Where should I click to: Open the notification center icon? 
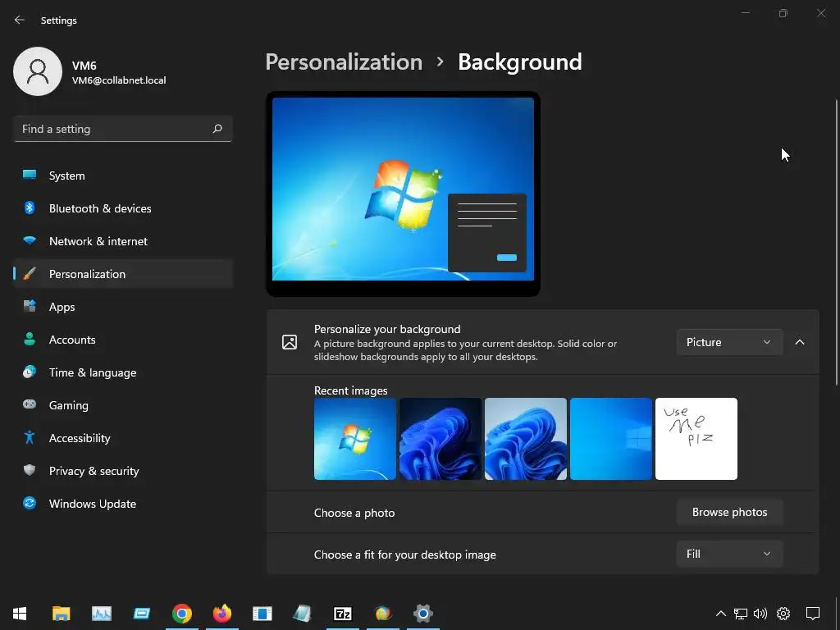(x=813, y=614)
